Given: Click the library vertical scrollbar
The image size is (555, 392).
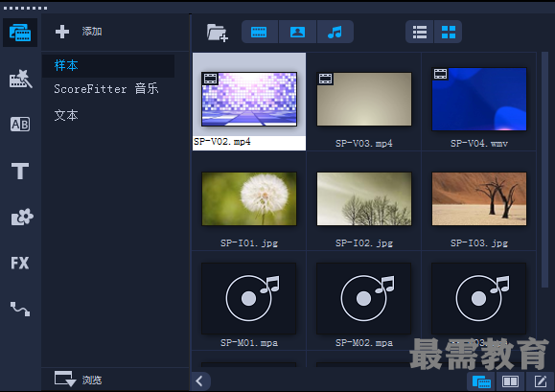Looking at the screenshot, I should point(544,170).
